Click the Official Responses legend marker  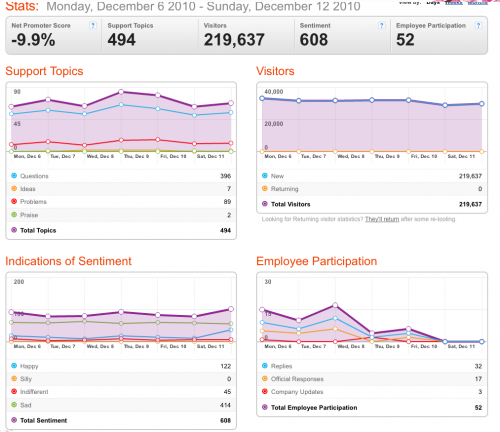tap(265, 378)
